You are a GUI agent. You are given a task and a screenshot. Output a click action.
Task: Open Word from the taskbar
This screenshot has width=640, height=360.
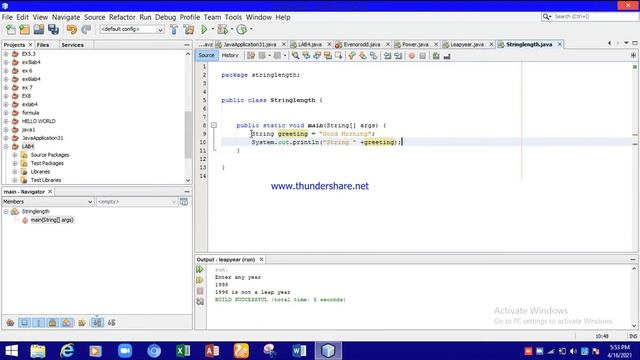(299, 351)
